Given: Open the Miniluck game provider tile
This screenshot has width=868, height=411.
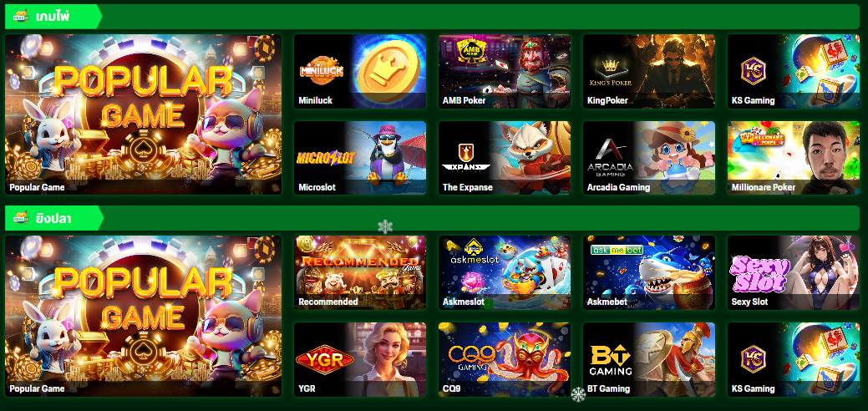Looking at the screenshot, I should [x=360, y=72].
